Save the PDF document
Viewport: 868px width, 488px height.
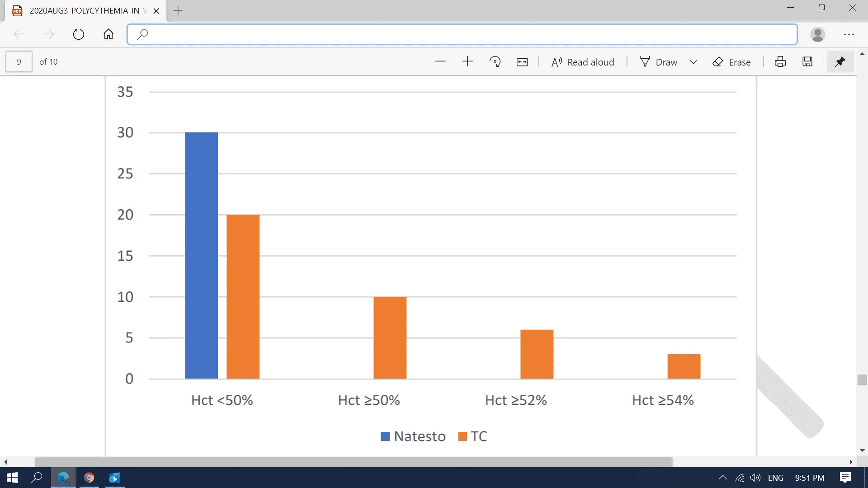pyautogui.click(x=807, y=62)
